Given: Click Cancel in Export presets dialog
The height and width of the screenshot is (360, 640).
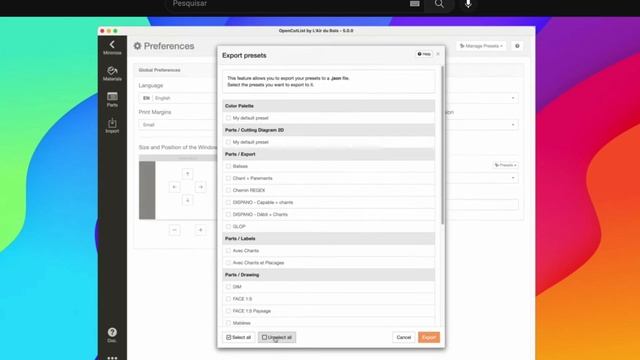Looking at the screenshot, I should pyautogui.click(x=404, y=338).
